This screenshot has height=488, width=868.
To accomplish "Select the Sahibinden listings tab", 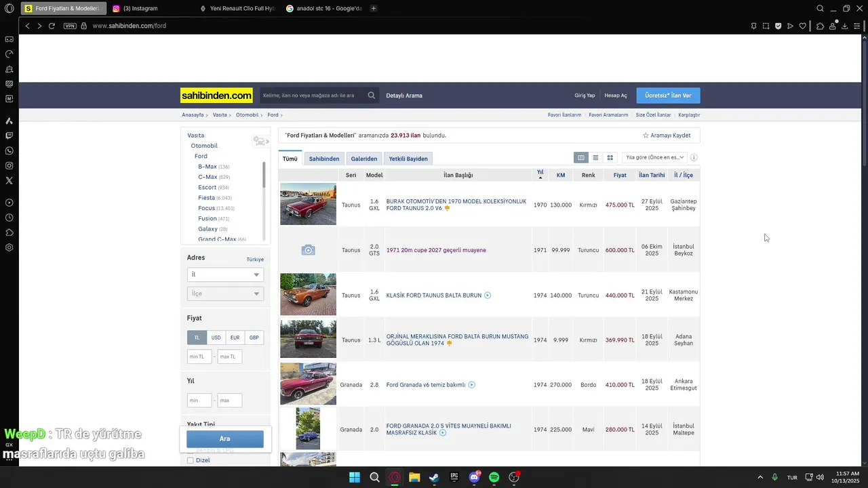I will tap(324, 159).
